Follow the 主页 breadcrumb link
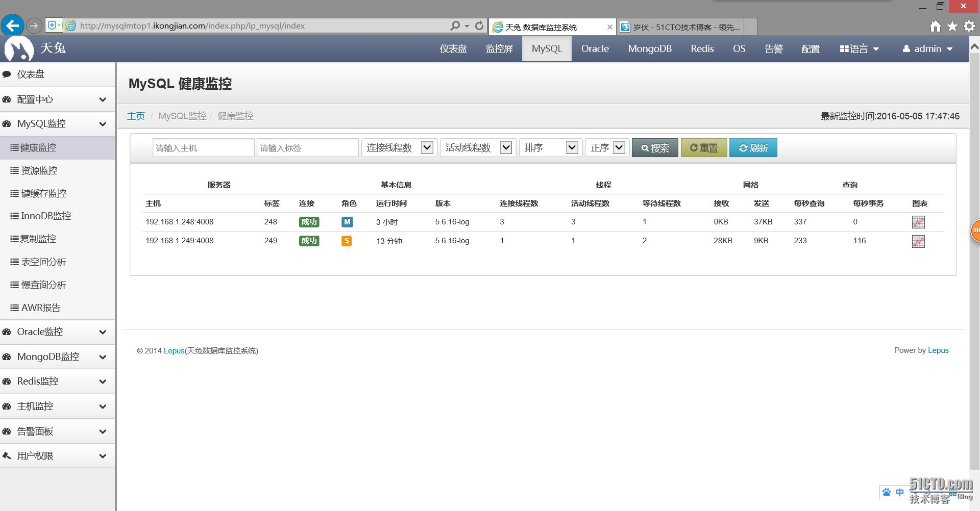The height and width of the screenshot is (511, 980). coord(136,116)
